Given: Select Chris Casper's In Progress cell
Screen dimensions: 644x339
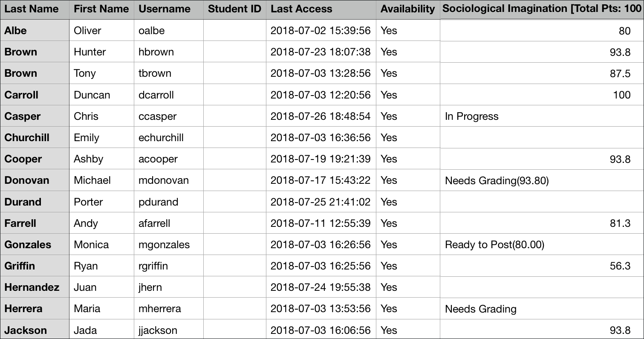Looking at the screenshot, I should click(471, 116).
